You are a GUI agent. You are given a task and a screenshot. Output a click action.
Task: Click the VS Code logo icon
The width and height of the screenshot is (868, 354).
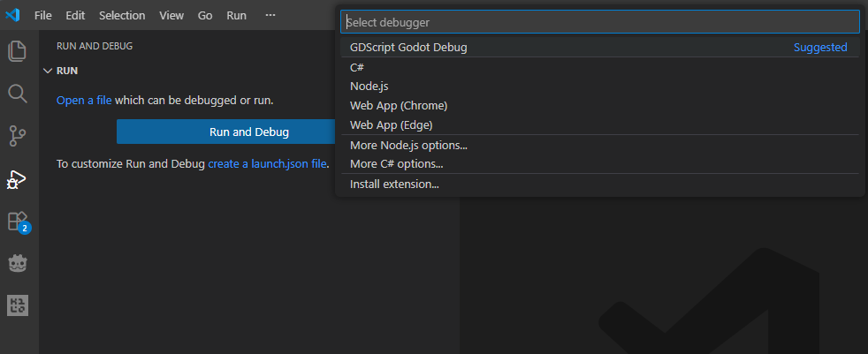(x=12, y=15)
